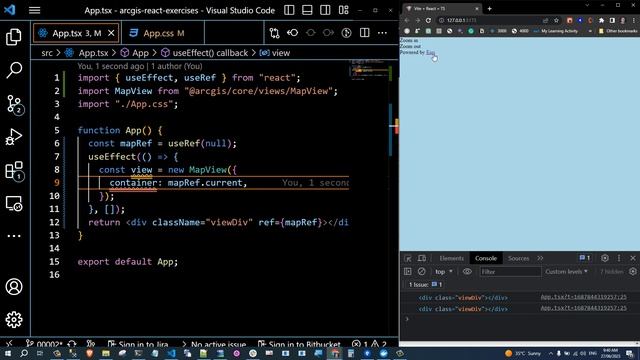
Task: Click 'container' property on line 9
Action: tap(133, 183)
